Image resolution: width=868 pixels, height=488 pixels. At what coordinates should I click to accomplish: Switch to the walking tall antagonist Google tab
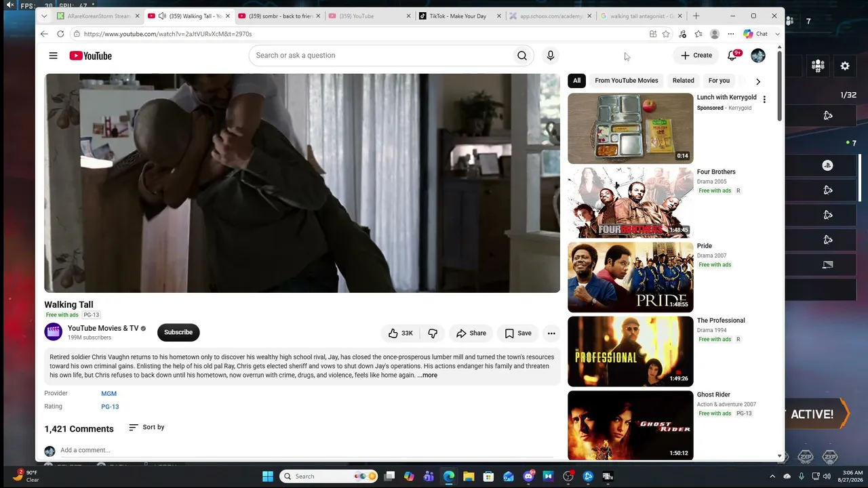pyautogui.click(x=642, y=16)
